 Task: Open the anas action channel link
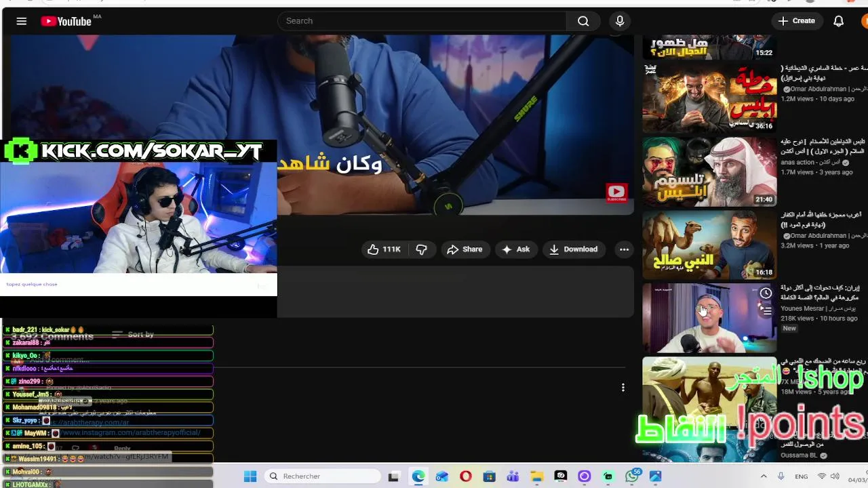coord(816,163)
